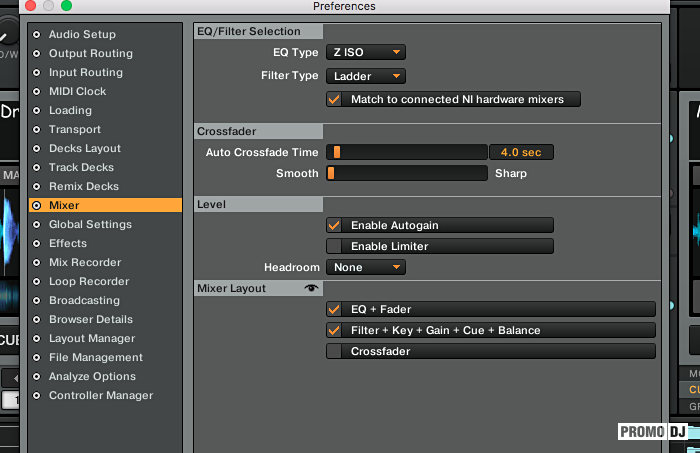Go to the Mix Recorder settings

click(85, 263)
